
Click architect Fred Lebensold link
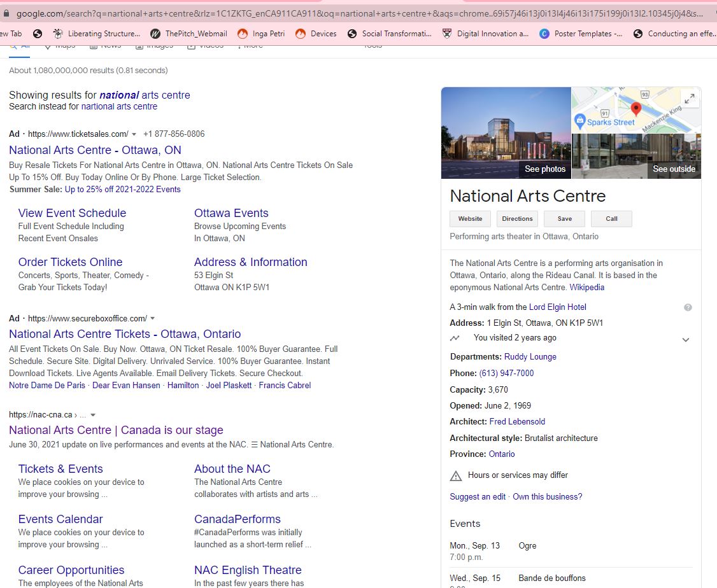click(517, 421)
